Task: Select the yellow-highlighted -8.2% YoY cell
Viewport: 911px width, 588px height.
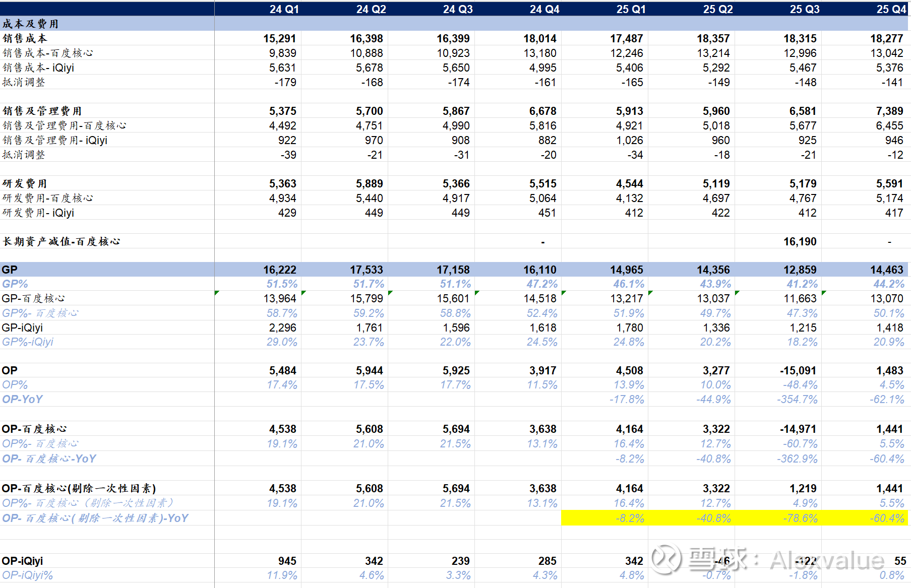Action: click(x=629, y=518)
